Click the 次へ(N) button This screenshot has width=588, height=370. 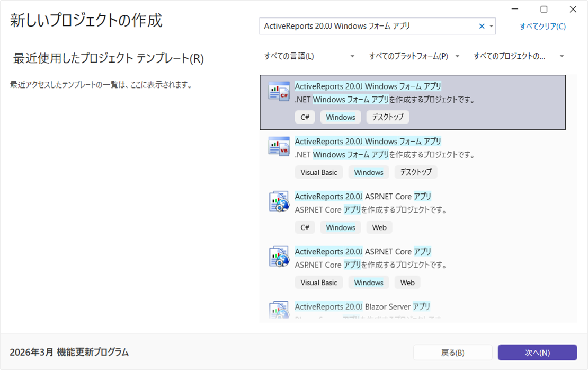tap(537, 353)
